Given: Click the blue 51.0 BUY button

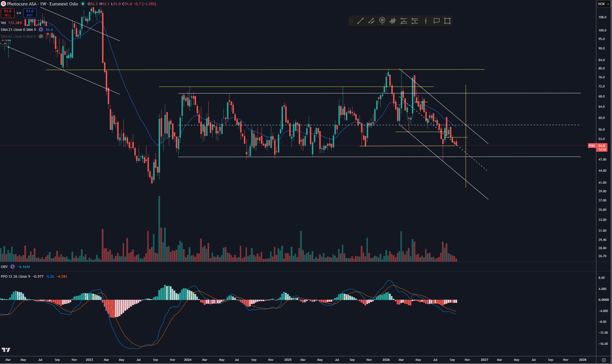Looking at the screenshot, I should (30, 13).
